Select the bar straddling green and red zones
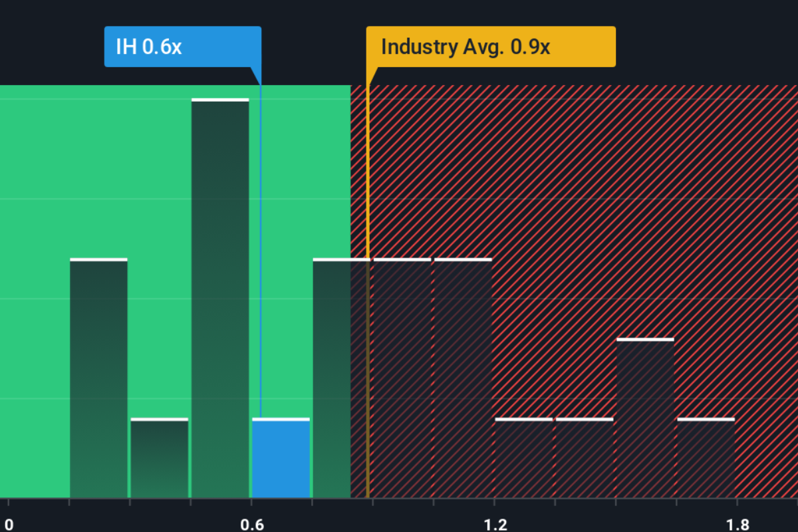 [340, 379]
